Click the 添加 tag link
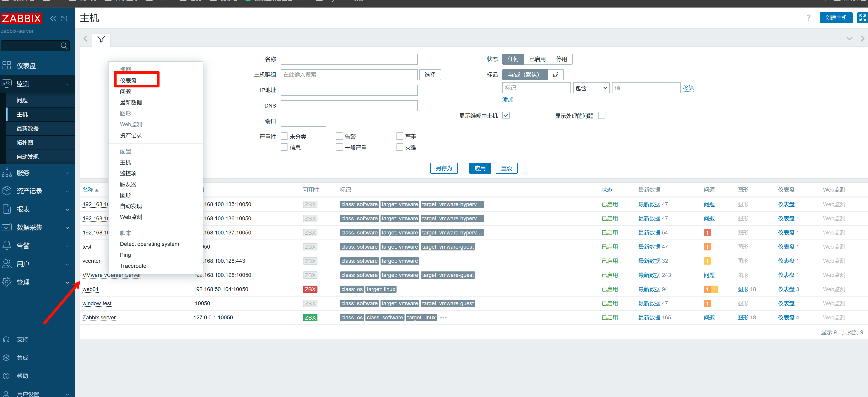868x397 pixels. 508,100
